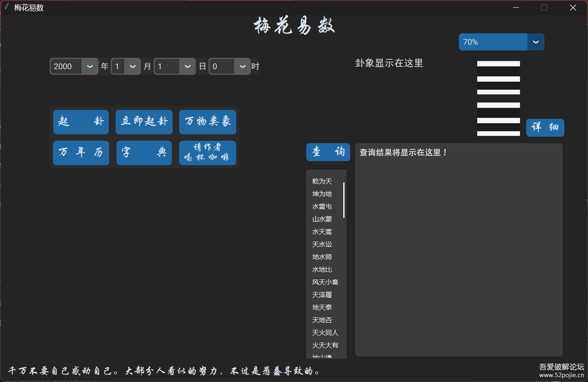This screenshot has height=382, width=588.
Task: Pick 地天泰 list entry
Action: [x=322, y=308]
